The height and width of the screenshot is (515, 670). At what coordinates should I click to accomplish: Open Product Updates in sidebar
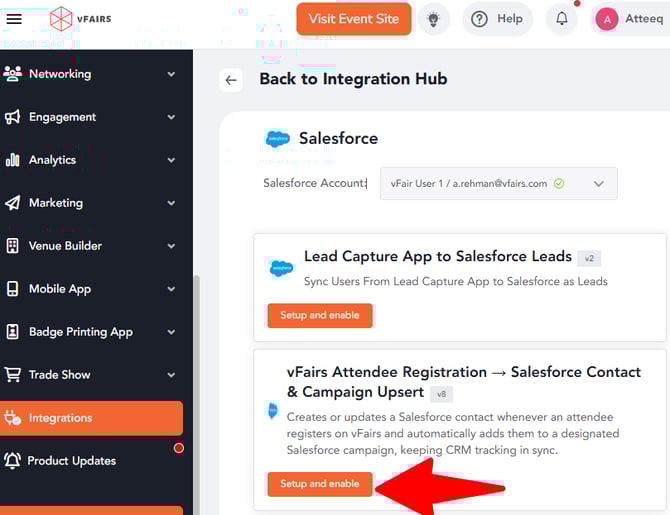tap(71, 461)
